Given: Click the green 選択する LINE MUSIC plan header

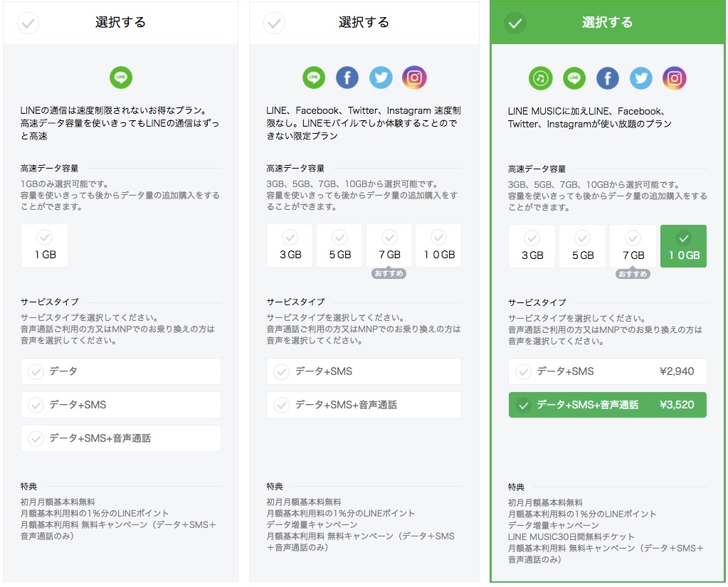Looking at the screenshot, I should (x=607, y=22).
